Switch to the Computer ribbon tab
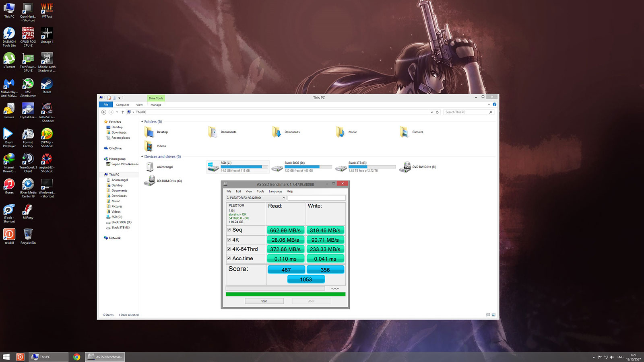This screenshot has height=362, width=644. click(123, 105)
